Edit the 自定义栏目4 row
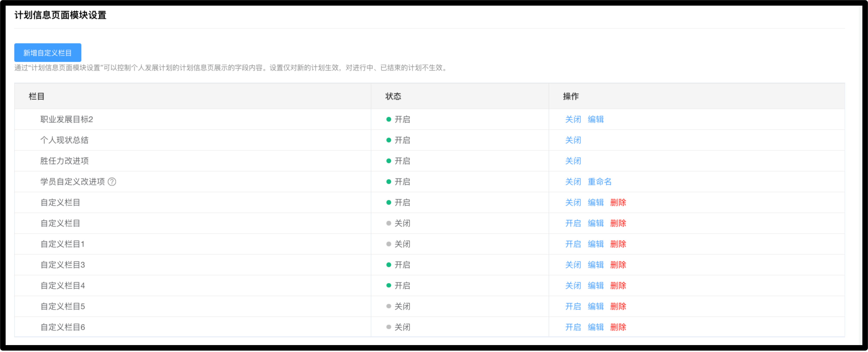 (595, 286)
